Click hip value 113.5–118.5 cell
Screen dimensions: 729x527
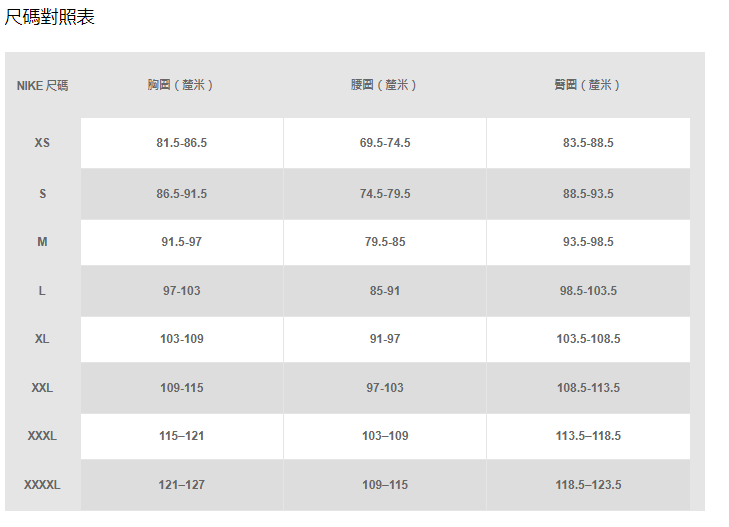pyautogui.click(x=588, y=436)
